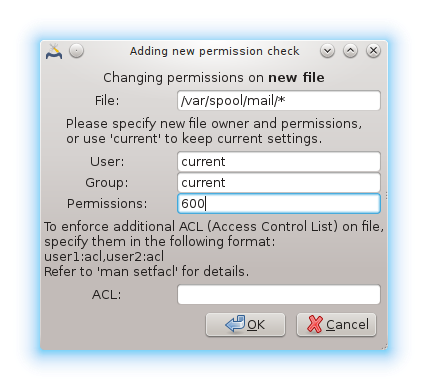Viewport: 428px width, 390px height.
Task: Focus the File path field with /var/spool/mail/*
Action: tap(279, 100)
